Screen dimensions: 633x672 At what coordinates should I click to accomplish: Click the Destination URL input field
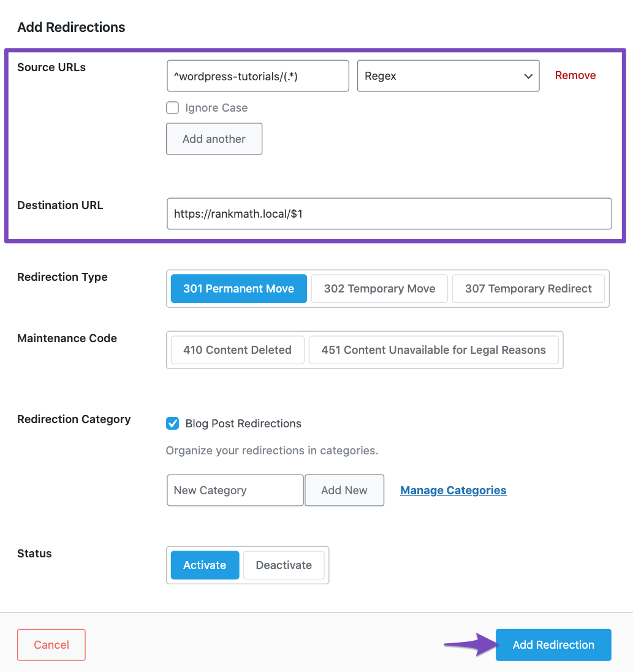(x=389, y=214)
